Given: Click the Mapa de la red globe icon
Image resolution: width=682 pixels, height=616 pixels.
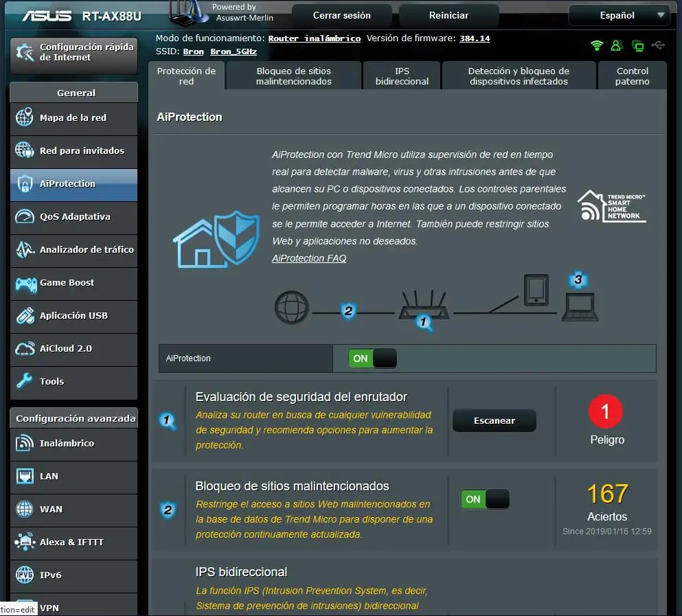Looking at the screenshot, I should [x=24, y=117].
